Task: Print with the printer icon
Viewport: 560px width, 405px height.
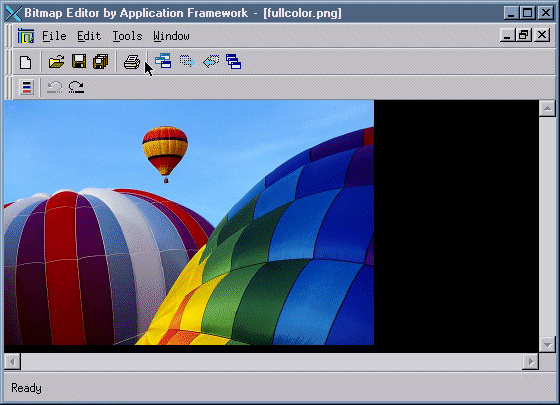Action: click(132, 62)
